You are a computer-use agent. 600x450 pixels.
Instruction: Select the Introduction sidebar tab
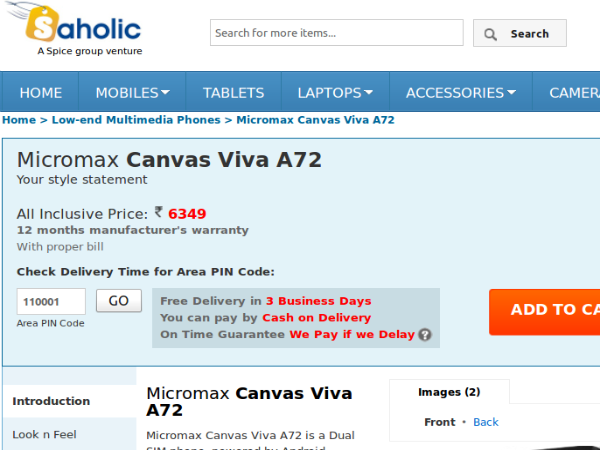pos(51,401)
